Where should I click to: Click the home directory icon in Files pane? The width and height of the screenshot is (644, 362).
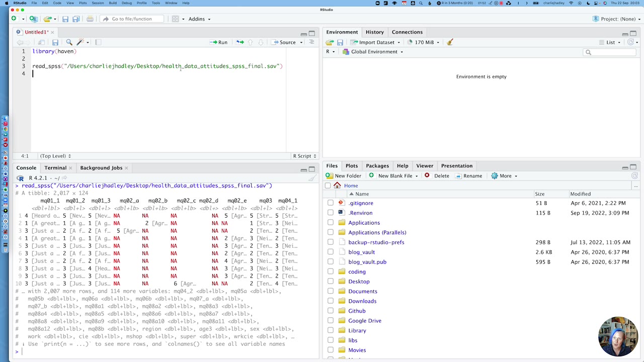click(x=337, y=186)
